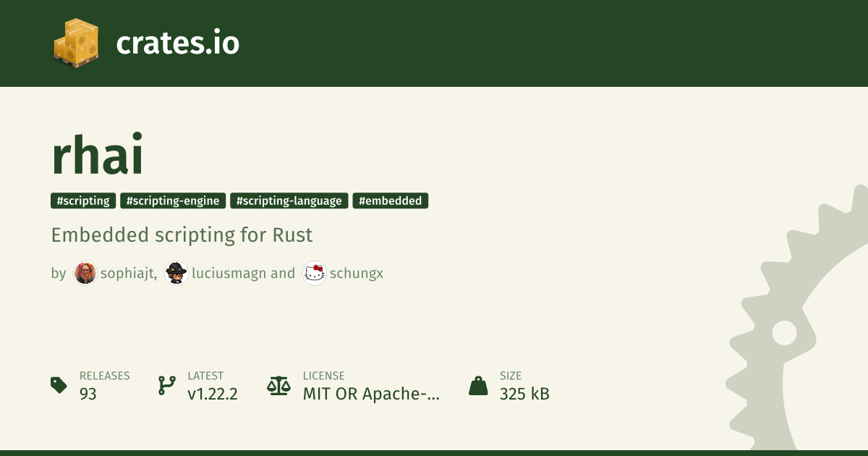Open the schungx author name
868x456 pixels.
[x=357, y=274]
